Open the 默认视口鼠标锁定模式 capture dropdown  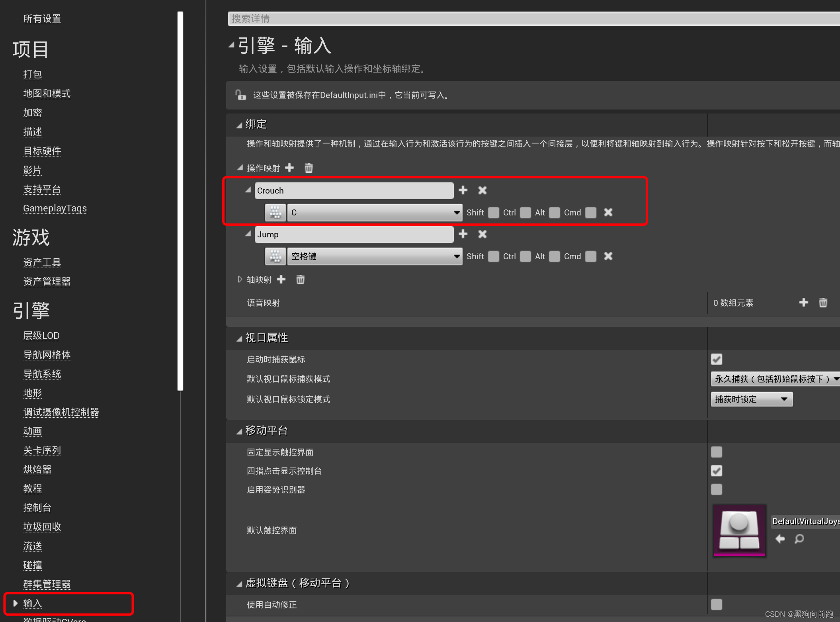[x=751, y=399]
